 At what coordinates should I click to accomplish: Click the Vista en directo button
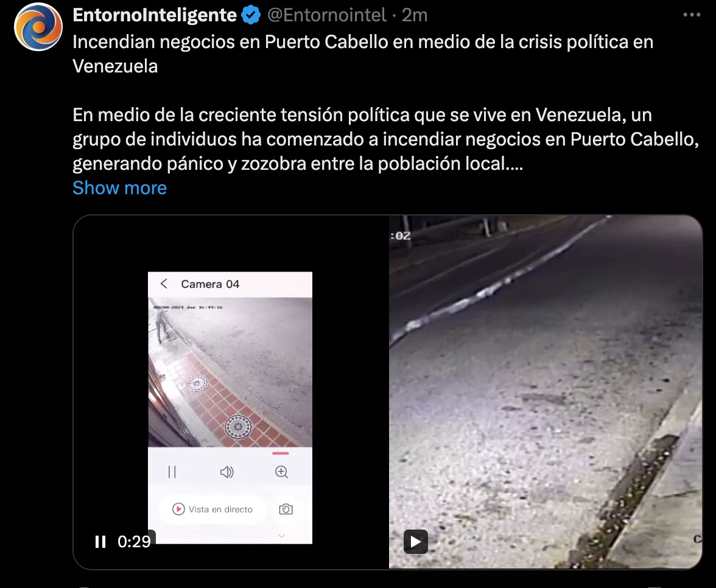point(212,509)
